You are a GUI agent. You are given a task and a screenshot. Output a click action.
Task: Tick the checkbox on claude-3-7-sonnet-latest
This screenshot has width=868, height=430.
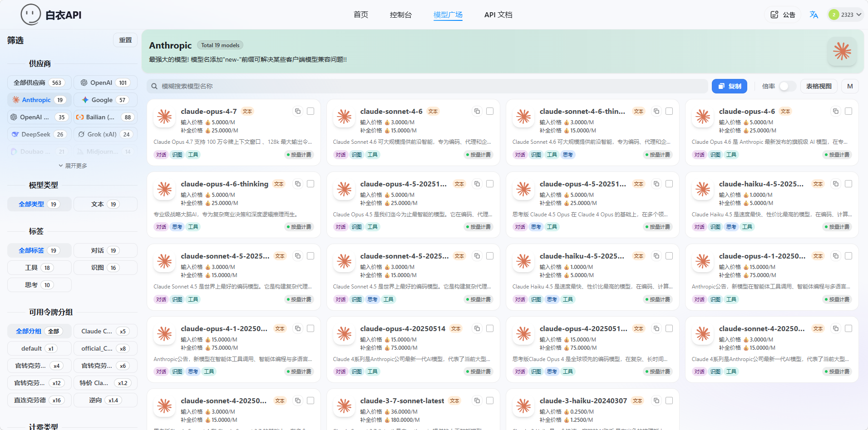tap(490, 401)
